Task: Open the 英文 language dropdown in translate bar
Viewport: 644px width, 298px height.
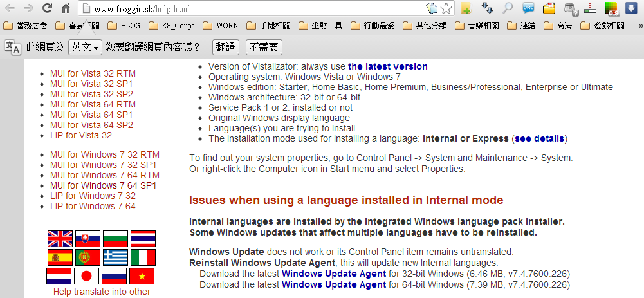Action: pyautogui.click(x=85, y=48)
